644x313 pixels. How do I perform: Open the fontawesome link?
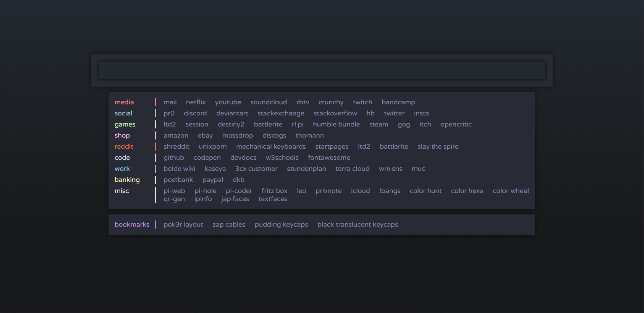pyautogui.click(x=329, y=157)
